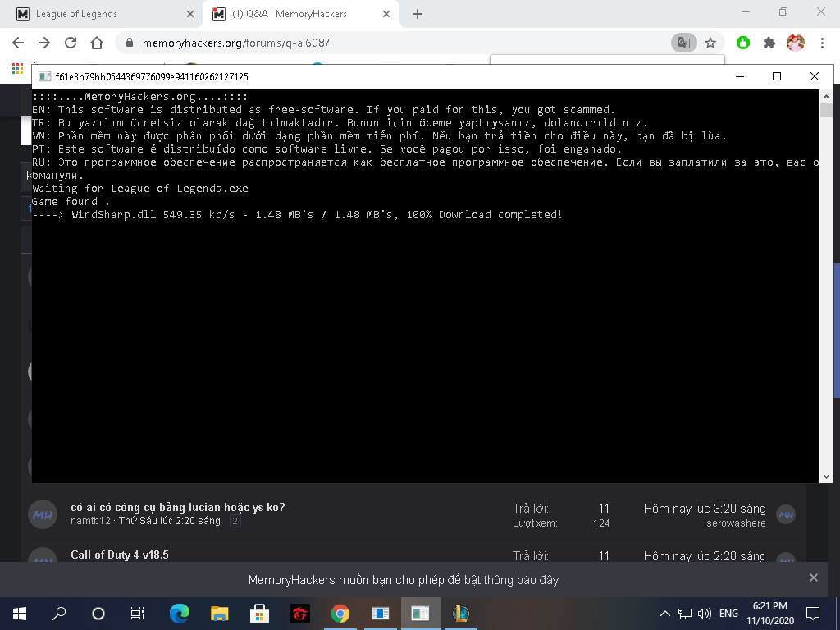This screenshot has width=840, height=630.
Task: Click serowashere's avatar on the right
Action: [x=786, y=515]
